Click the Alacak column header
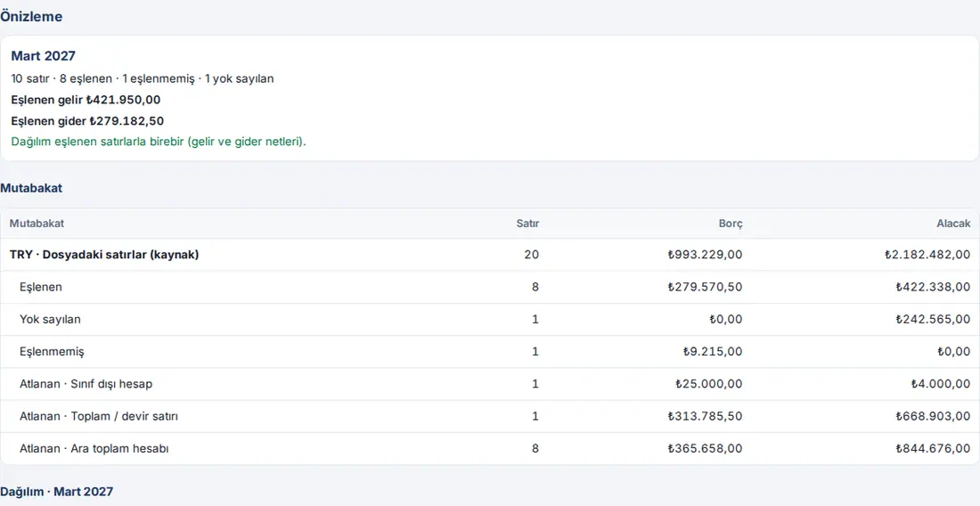 coord(953,224)
